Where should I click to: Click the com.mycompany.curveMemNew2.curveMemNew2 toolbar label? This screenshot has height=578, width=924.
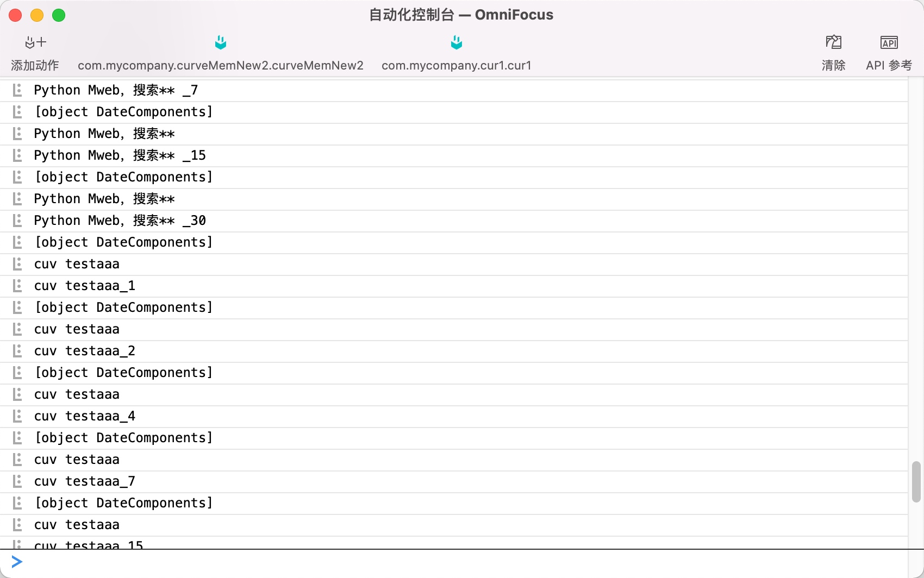[220, 66]
